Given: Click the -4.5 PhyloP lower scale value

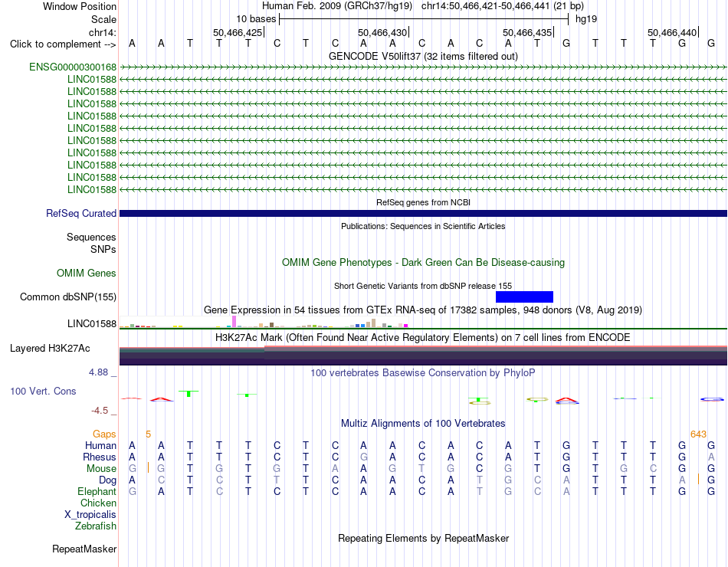Looking at the screenshot, I should point(100,411).
